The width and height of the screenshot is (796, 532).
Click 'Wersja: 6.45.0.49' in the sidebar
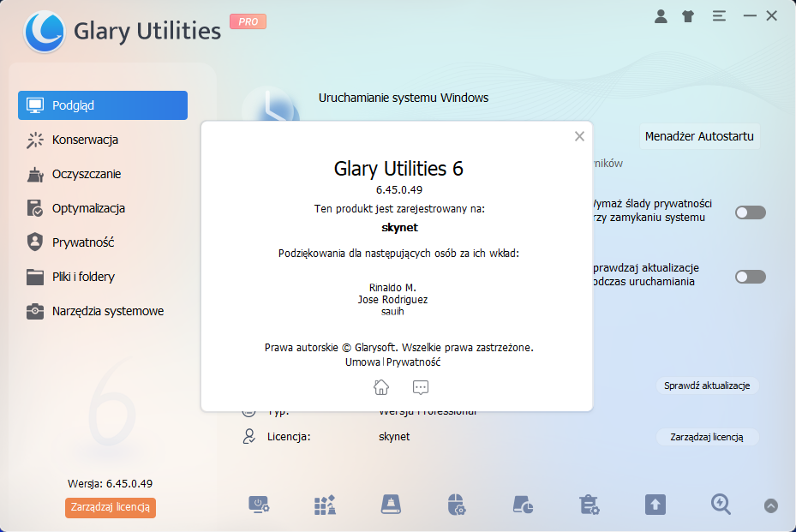tap(111, 484)
